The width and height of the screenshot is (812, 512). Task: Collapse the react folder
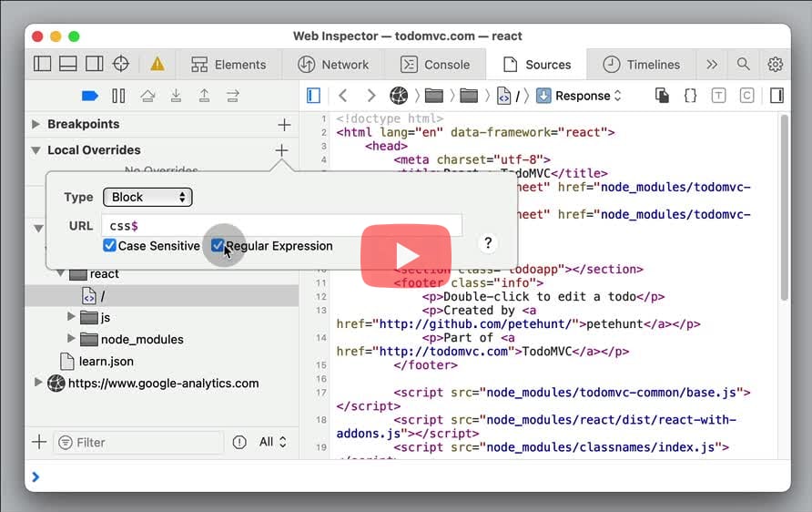pos(61,273)
